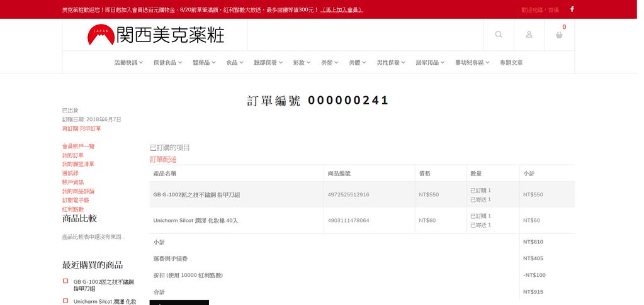The height and width of the screenshot is (305, 644).
Task: Click the 歡迎光臨 greeting in the top bar
Action: click(540, 9)
